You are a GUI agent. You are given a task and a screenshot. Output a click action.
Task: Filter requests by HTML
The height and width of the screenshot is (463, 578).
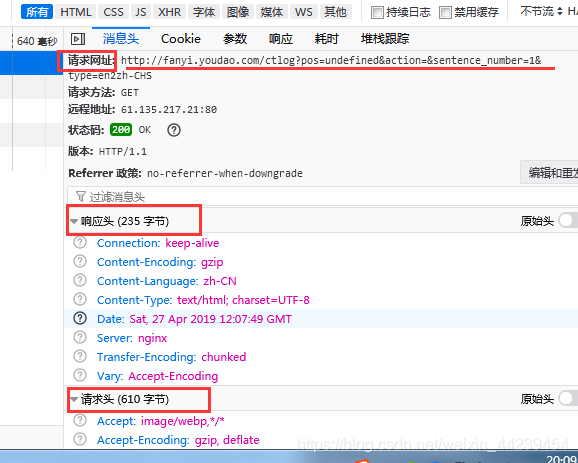pyautogui.click(x=76, y=12)
